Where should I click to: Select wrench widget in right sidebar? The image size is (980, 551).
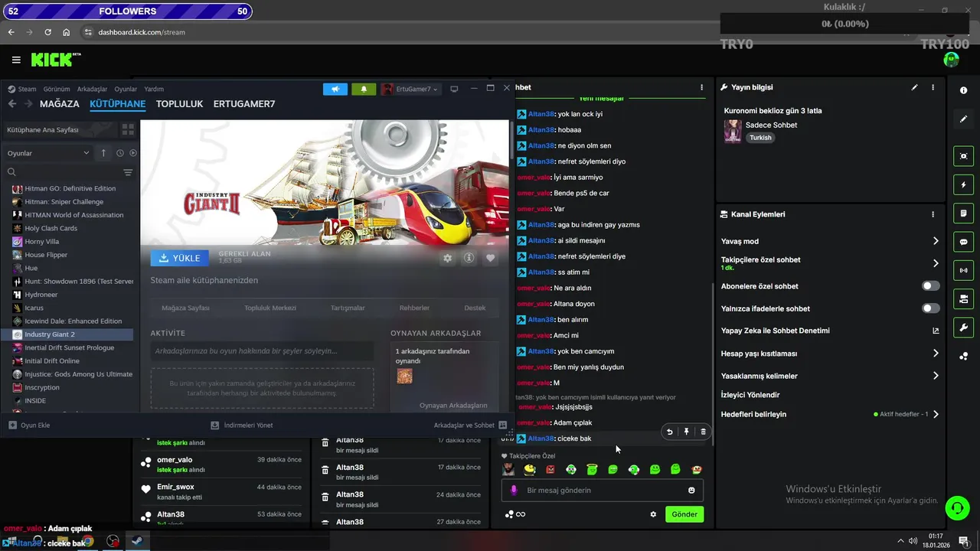(963, 328)
